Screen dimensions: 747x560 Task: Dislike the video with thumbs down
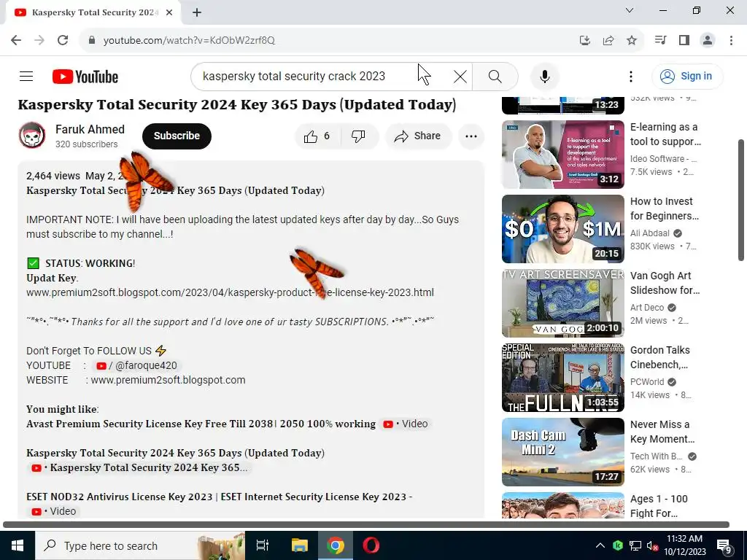[x=359, y=136]
